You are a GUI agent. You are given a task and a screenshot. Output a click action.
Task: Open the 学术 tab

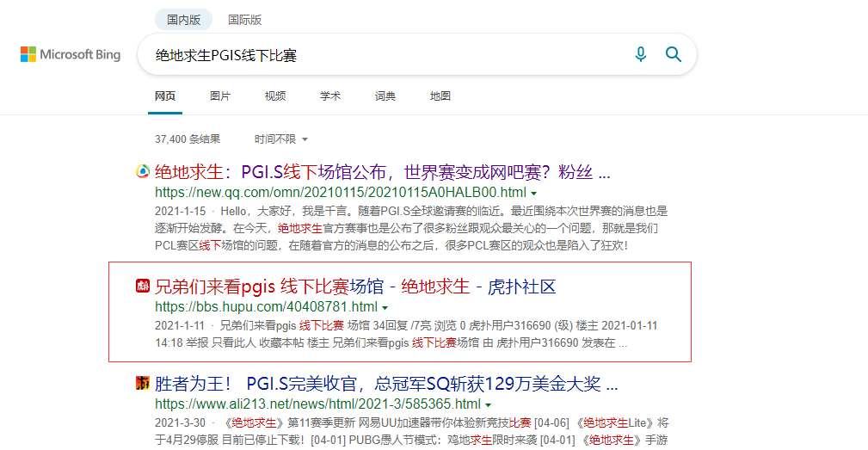coord(330,96)
